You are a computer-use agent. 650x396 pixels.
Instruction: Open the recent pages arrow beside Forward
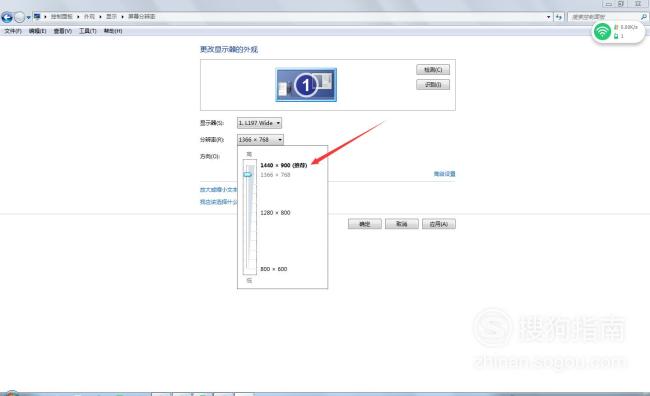click(28, 17)
